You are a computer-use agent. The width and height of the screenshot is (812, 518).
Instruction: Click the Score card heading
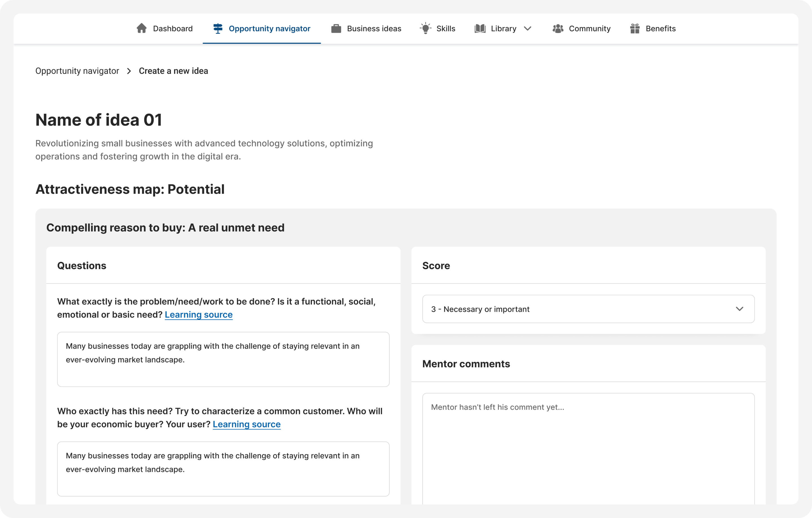[436, 265]
